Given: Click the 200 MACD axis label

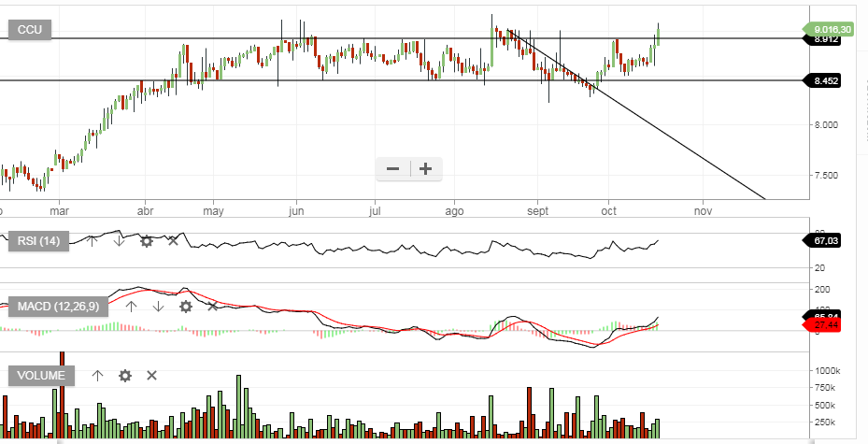Looking at the screenshot, I should [822, 290].
